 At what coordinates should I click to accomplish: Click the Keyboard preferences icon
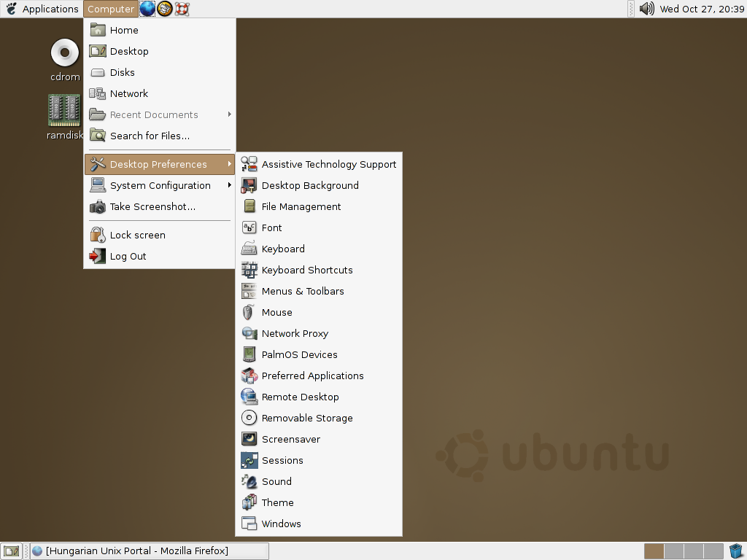(249, 249)
